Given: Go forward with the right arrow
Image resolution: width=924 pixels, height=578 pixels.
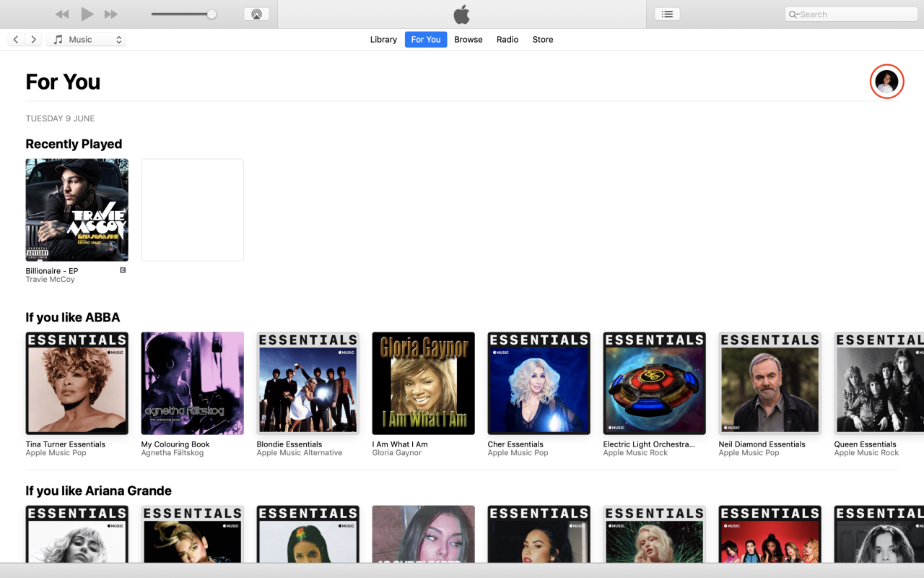Looking at the screenshot, I should (x=33, y=40).
